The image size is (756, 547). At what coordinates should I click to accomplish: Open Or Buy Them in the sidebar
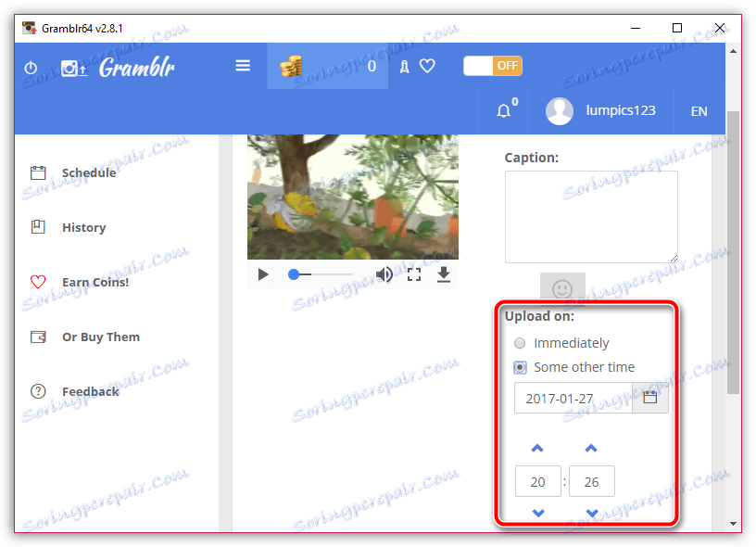(101, 337)
